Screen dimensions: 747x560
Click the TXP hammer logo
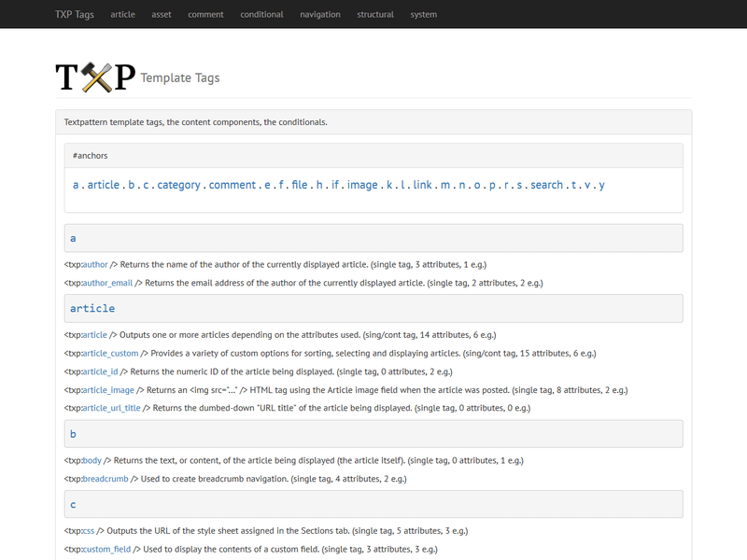click(x=96, y=77)
